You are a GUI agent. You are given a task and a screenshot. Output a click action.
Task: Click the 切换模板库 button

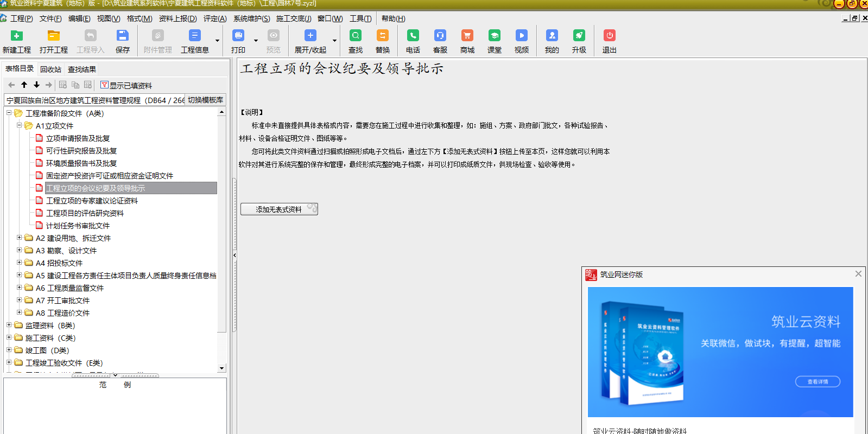click(x=205, y=100)
